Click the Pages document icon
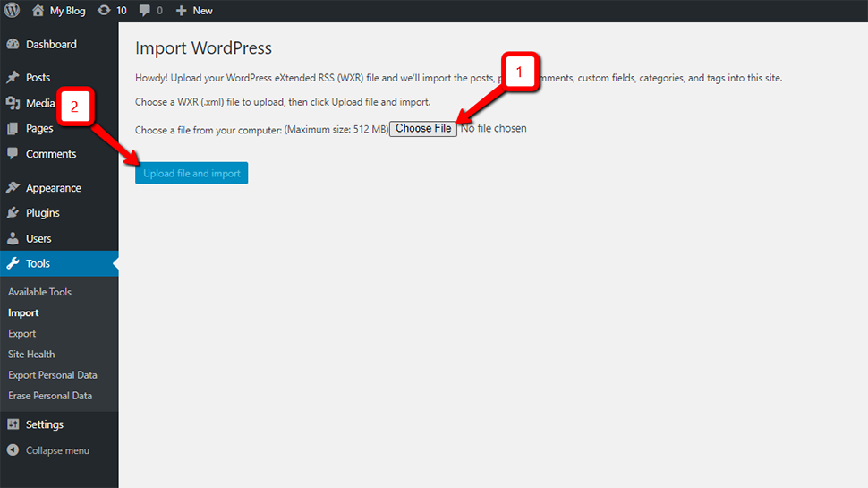The height and width of the screenshot is (488, 868). click(x=13, y=129)
